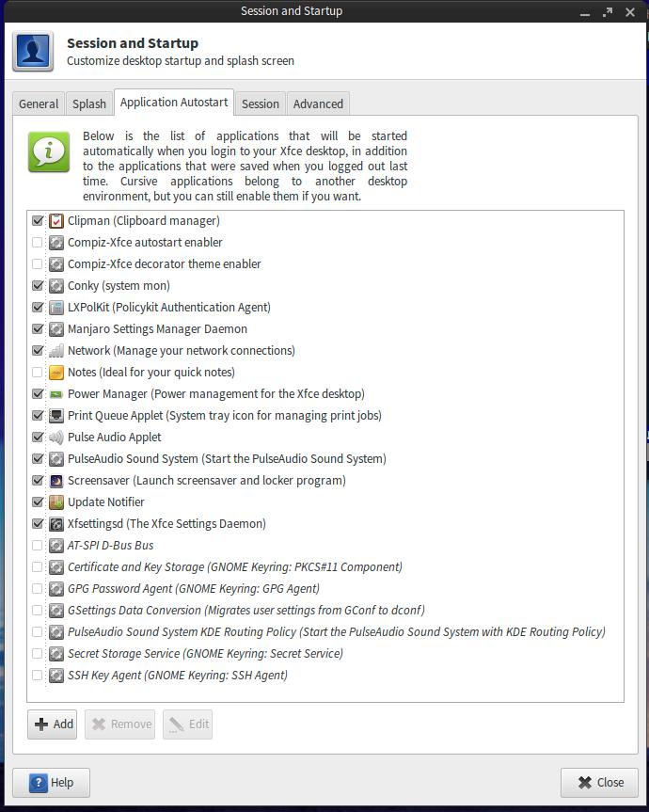This screenshot has width=649, height=812.
Task: Click the Xfsettingsd daemon icon
Action: (55, 523)
